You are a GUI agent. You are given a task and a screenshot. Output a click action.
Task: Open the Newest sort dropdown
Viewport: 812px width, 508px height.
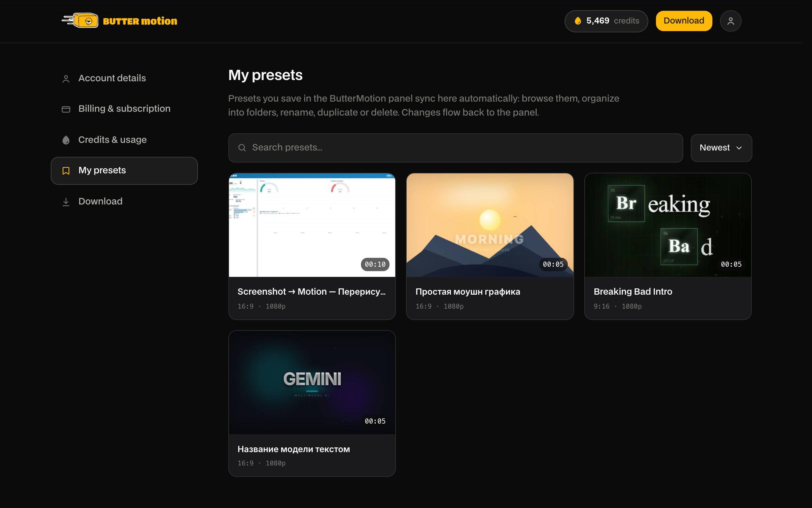tap(721, 148)
